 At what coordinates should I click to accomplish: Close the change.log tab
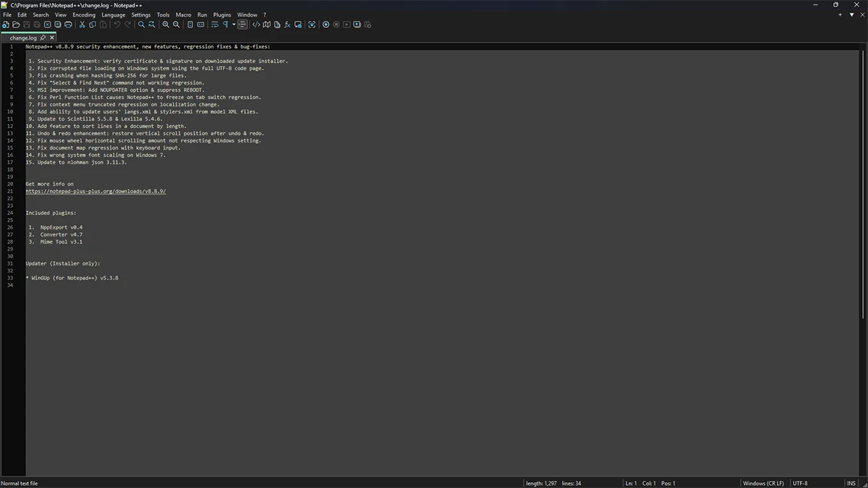(x=51, y=38)
